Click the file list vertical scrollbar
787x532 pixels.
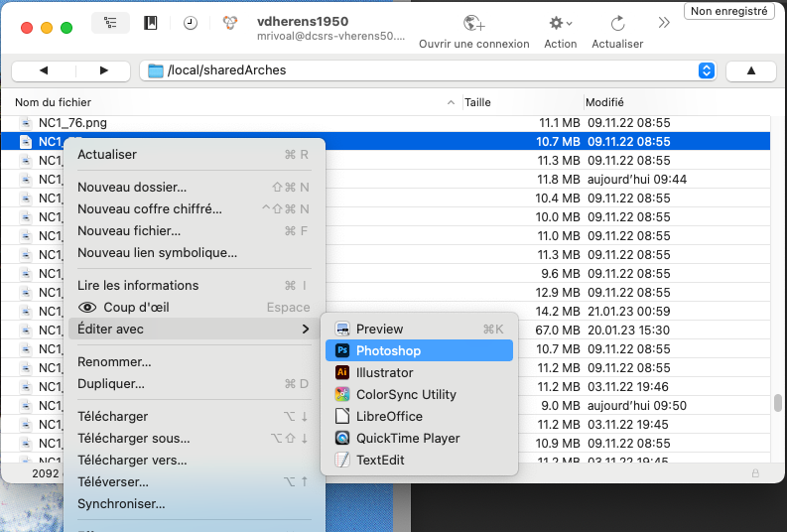point(777,403)
